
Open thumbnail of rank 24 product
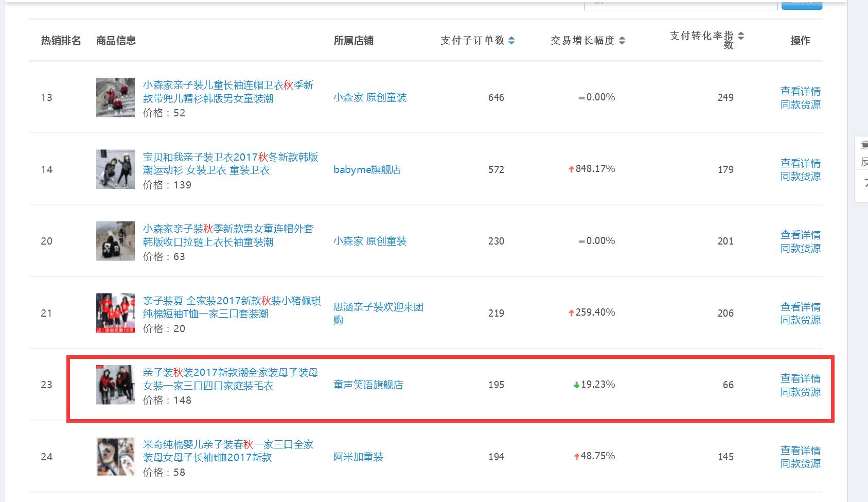point(115,457)
